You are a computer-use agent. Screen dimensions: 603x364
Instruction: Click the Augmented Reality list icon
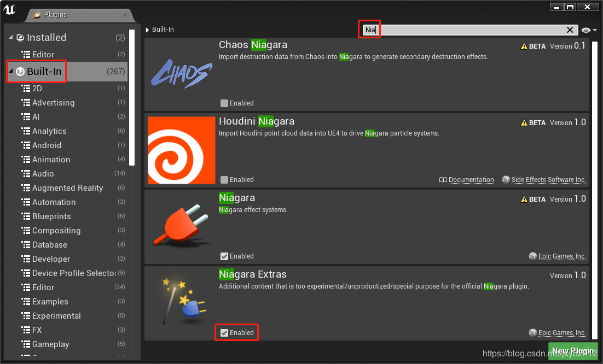pos(26,188)
